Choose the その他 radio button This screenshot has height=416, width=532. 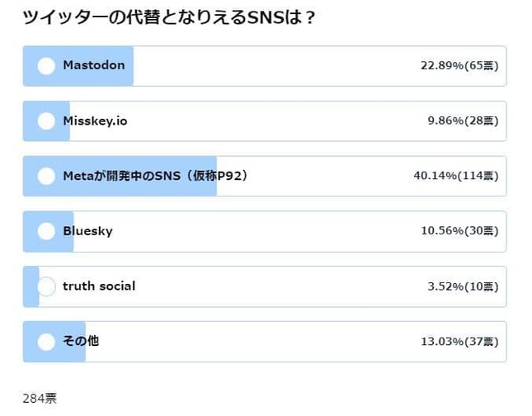pos(47,341)
